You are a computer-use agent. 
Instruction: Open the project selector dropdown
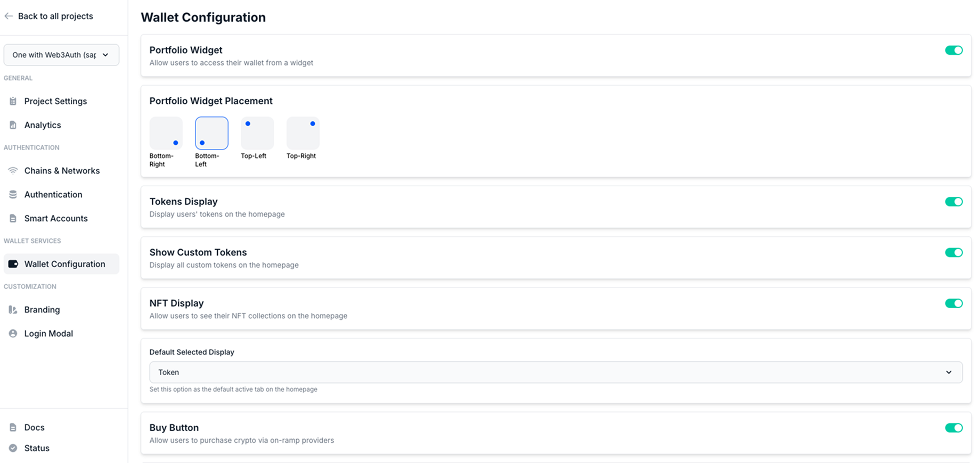pos(61,55)
